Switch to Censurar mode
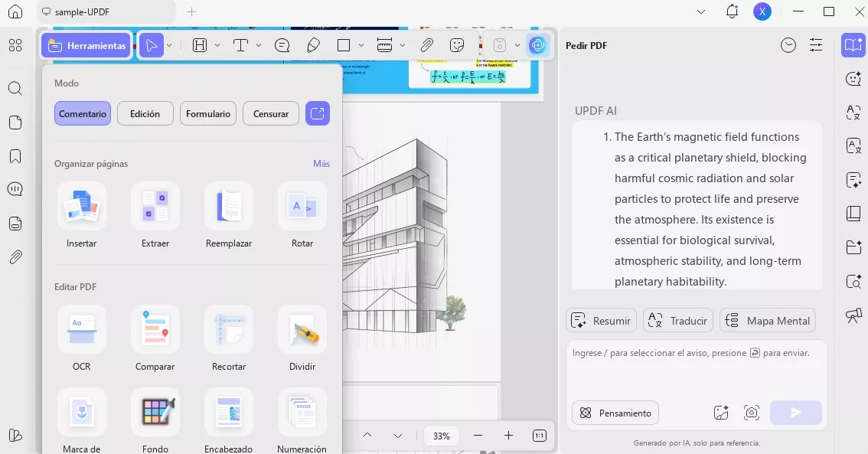 point(271,113)
